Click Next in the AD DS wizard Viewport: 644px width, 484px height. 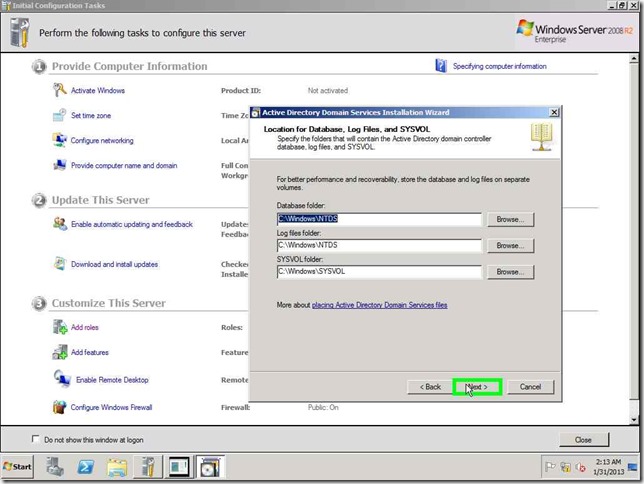point(477,387)
